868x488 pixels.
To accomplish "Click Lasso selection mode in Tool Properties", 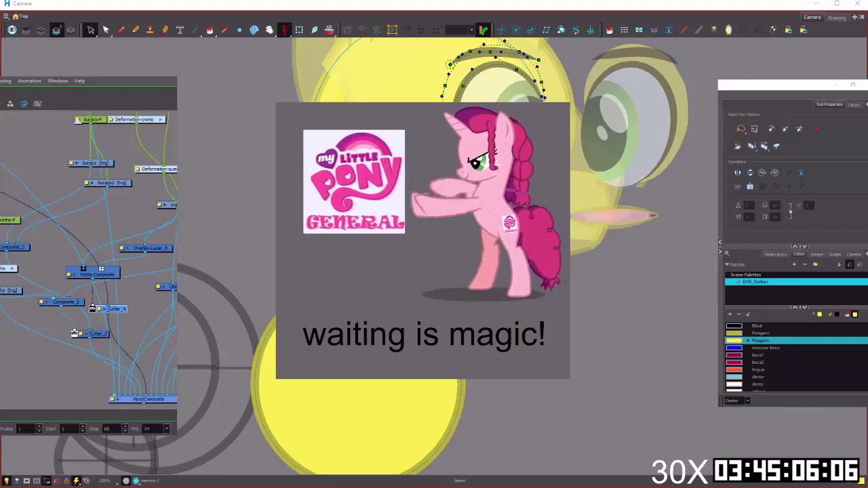I will click(x=741, y=129).
